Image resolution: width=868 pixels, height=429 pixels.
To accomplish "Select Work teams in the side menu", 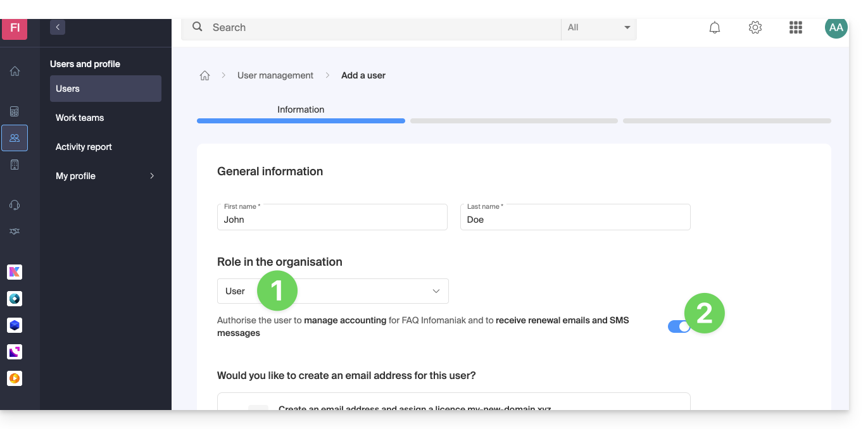I will (x=80, y=118).
